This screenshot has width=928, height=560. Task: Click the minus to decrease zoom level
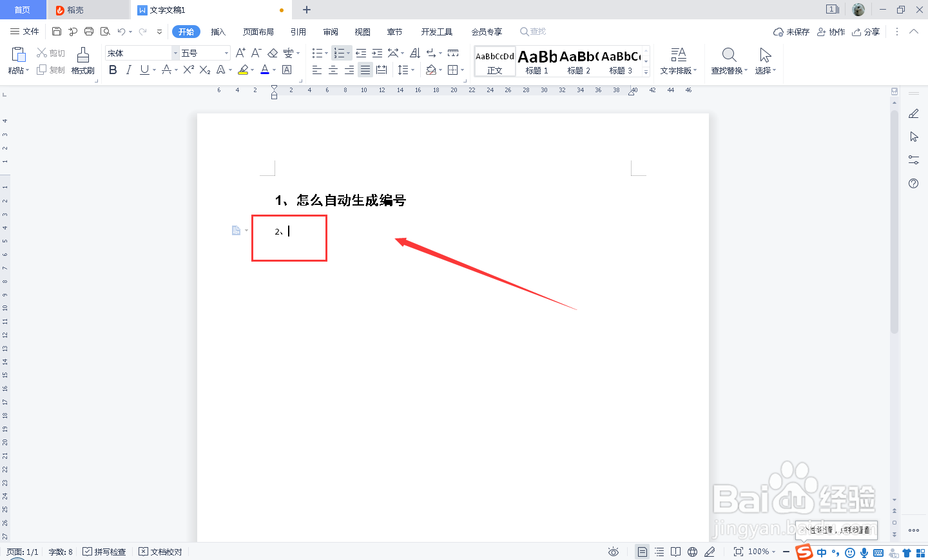tap(786, 552)
